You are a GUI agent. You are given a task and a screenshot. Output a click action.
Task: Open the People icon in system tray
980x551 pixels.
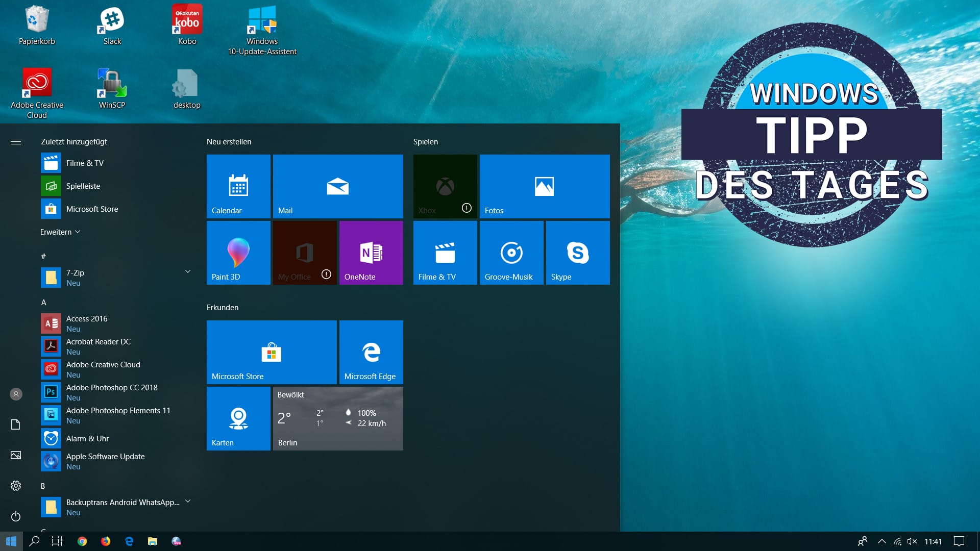coord(863,541)
